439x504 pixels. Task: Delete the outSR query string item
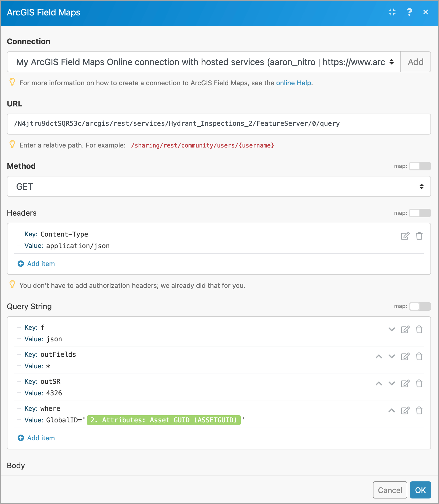pyautogui.click(x=419, y=384)
